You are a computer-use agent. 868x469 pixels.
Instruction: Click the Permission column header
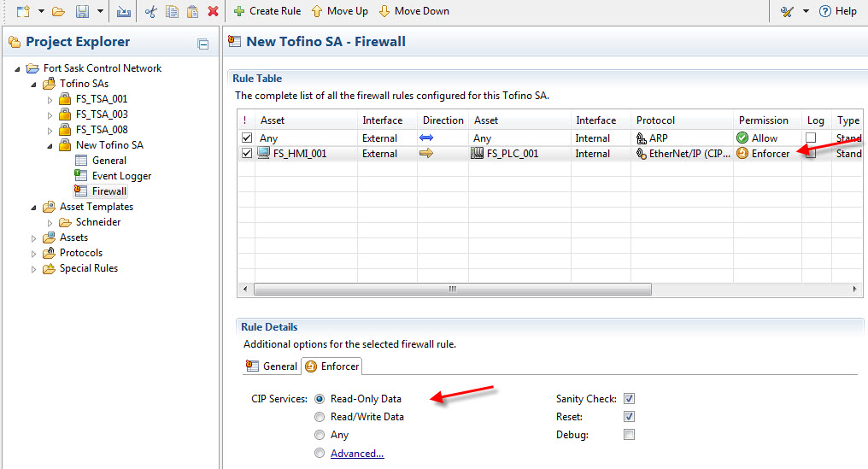[x=764, y=120]
